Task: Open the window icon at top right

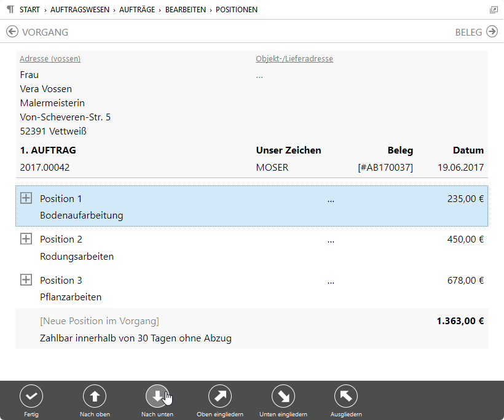Action: [494, 10]
